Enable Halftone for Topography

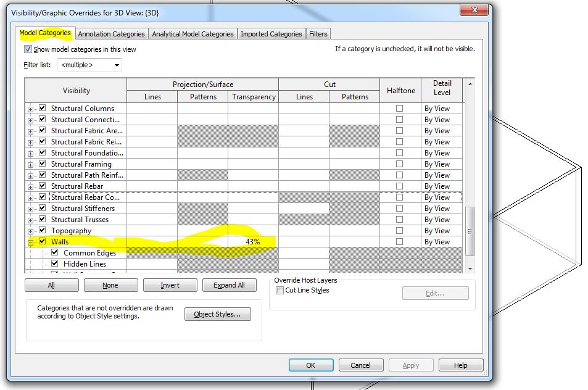[400, 231]
